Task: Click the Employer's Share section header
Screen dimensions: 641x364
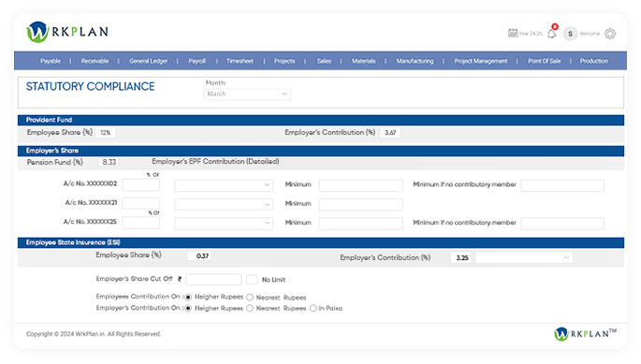Action: 320,151
